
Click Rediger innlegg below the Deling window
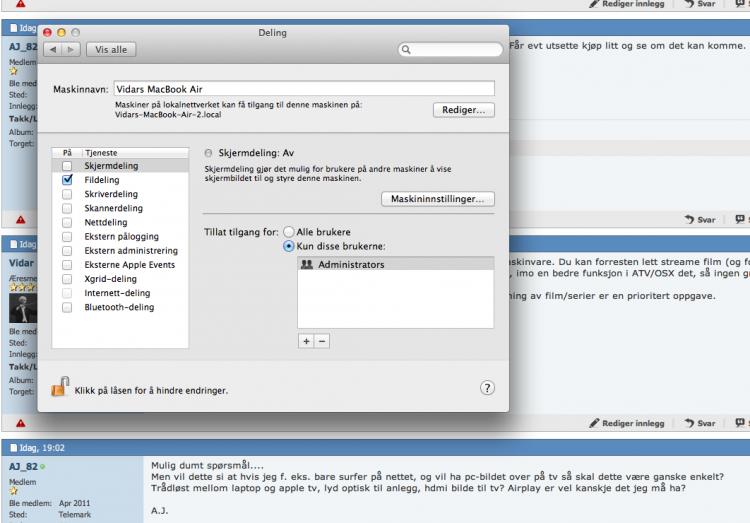(x=627, y=423)
